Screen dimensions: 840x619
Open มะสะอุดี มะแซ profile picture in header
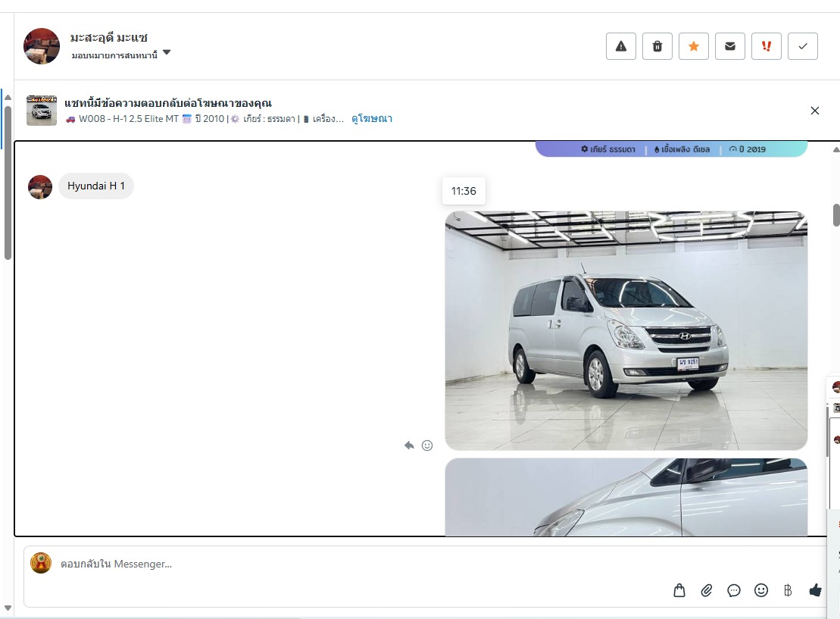coord(42,46)
